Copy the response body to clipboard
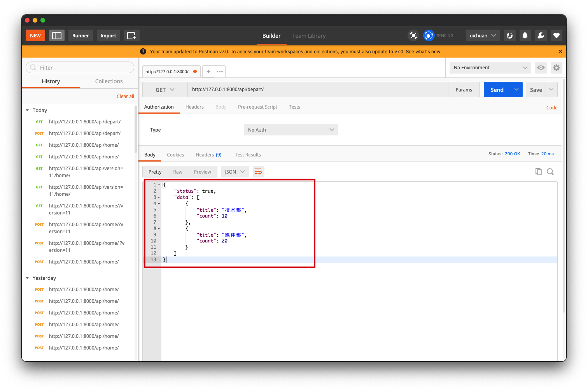 (x=539, y=172)
